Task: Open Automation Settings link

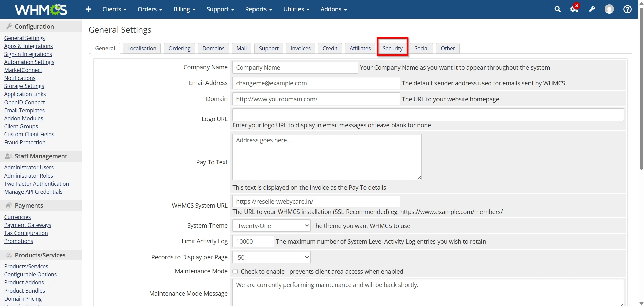Action: click(x=29, y=62)
